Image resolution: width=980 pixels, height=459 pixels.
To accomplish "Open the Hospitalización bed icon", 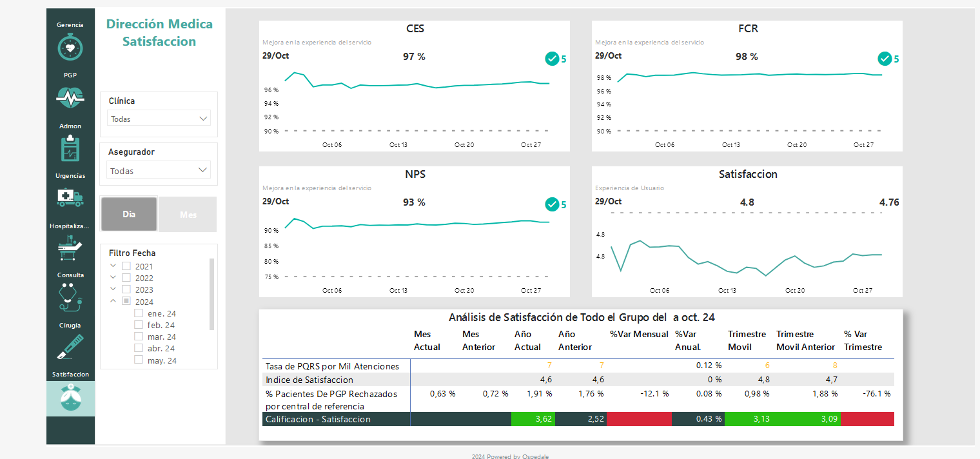I will (70, 248).
